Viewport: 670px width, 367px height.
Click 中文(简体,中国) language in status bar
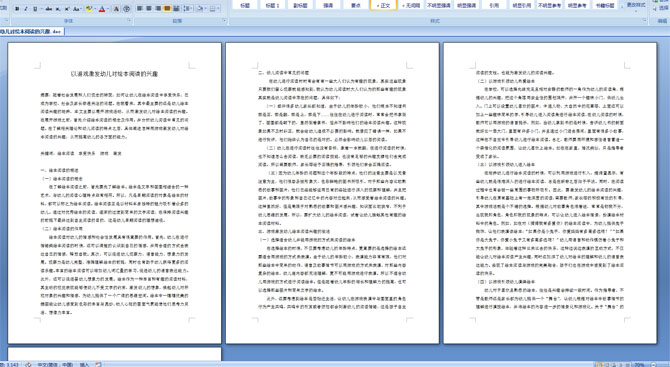tap(55, 364)
